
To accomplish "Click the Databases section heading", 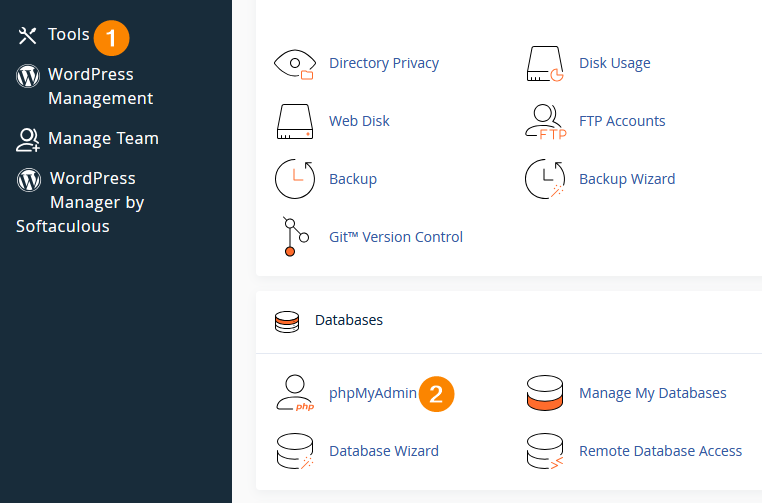I will click(x=348, y=320).
